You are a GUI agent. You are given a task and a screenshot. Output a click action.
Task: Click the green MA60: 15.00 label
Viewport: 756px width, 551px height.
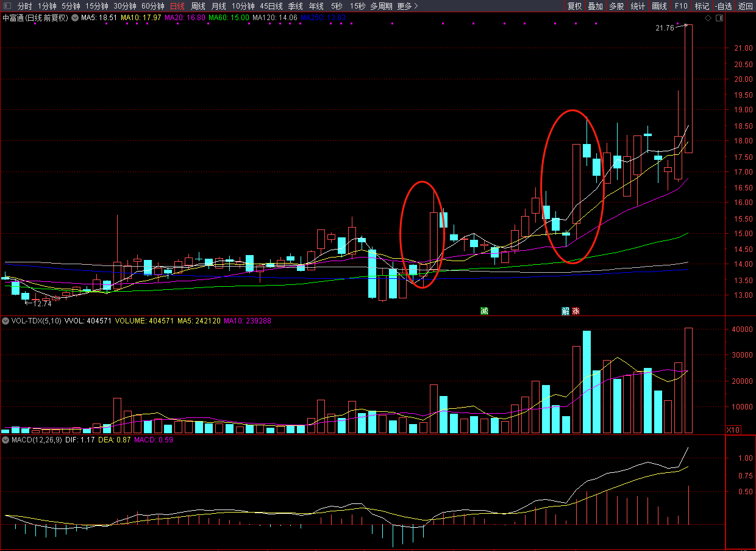click(x=229, y=18)
